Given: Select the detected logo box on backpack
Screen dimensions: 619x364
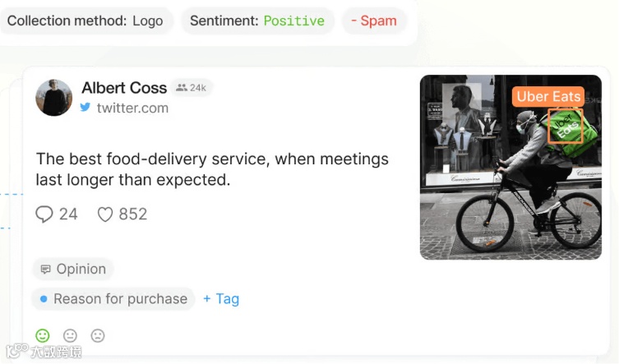Looking at the screenshot, I should tap(566, 126).
